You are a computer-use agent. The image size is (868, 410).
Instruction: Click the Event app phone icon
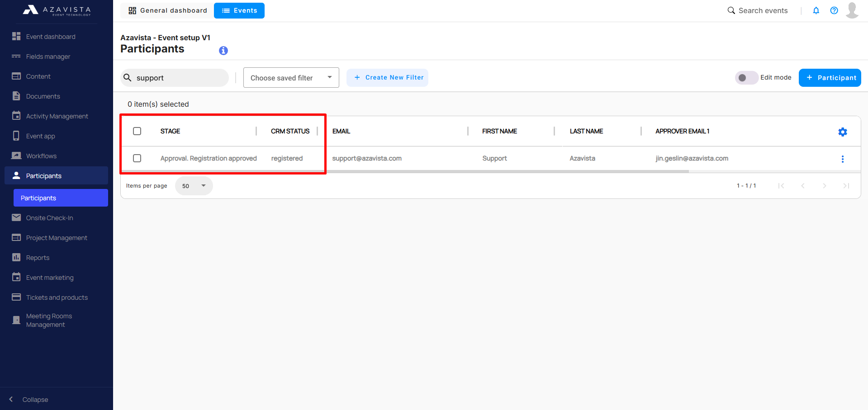[16, 136]
